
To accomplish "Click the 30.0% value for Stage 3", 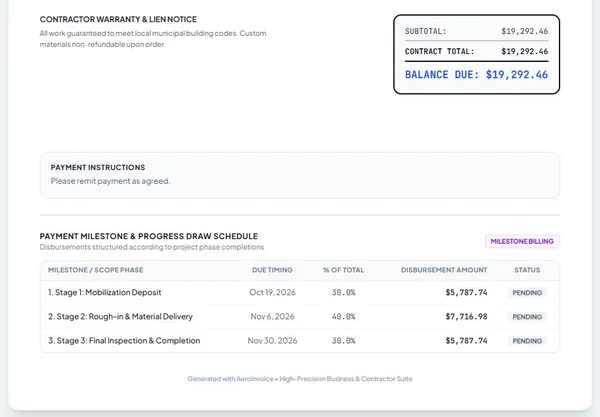I will point(344,340).
